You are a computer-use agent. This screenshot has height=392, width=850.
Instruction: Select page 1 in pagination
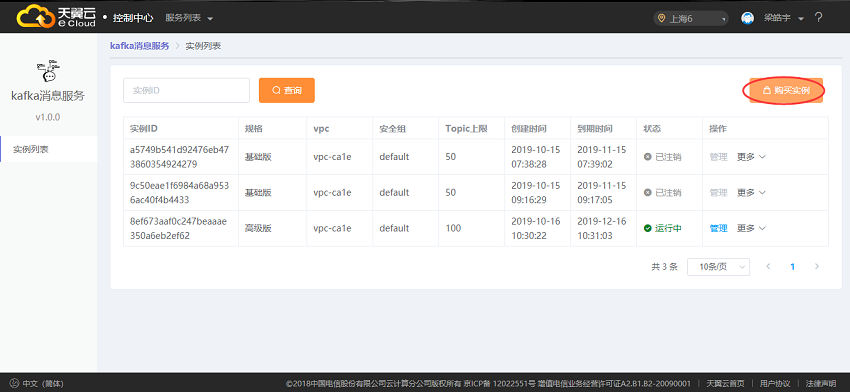tap(793, 267)
